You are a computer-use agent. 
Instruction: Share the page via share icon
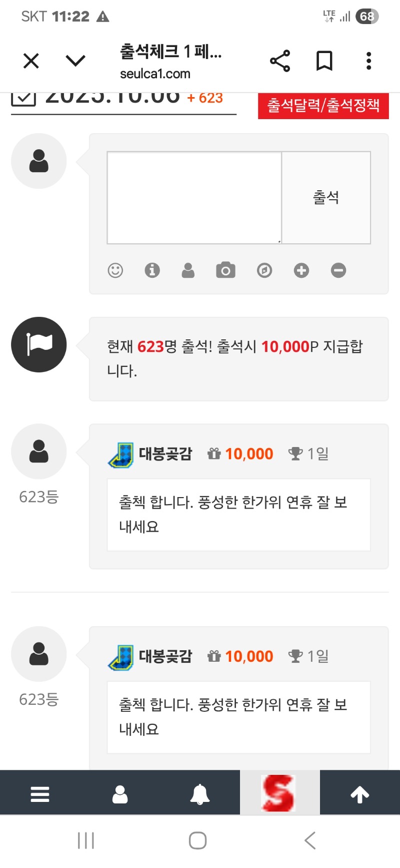tap(280, 61)
